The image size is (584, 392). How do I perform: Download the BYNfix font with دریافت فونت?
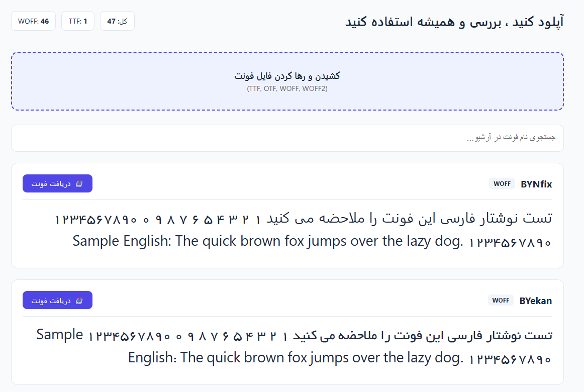point(57,183)
